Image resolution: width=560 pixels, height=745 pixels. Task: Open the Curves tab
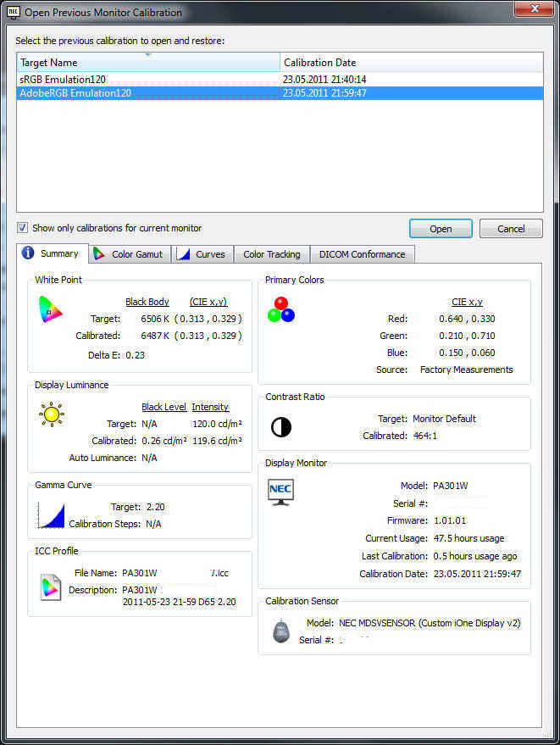click(202, 254)
